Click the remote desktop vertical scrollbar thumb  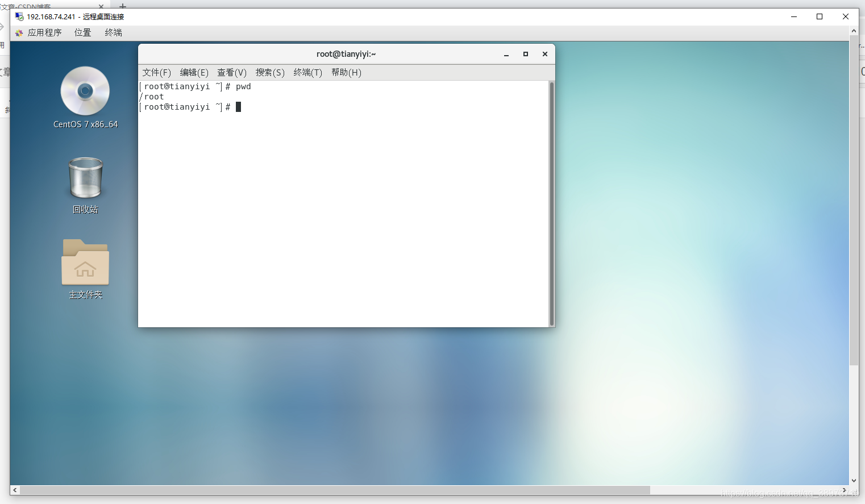pyautogui.click(x=854, y=200)
